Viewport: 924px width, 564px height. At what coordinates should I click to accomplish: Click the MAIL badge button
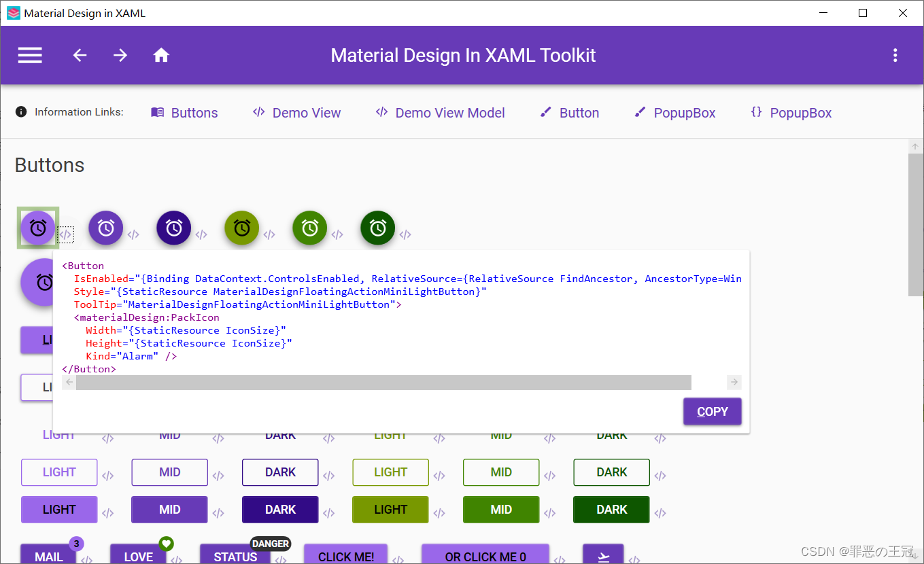(x=49, y=554)
